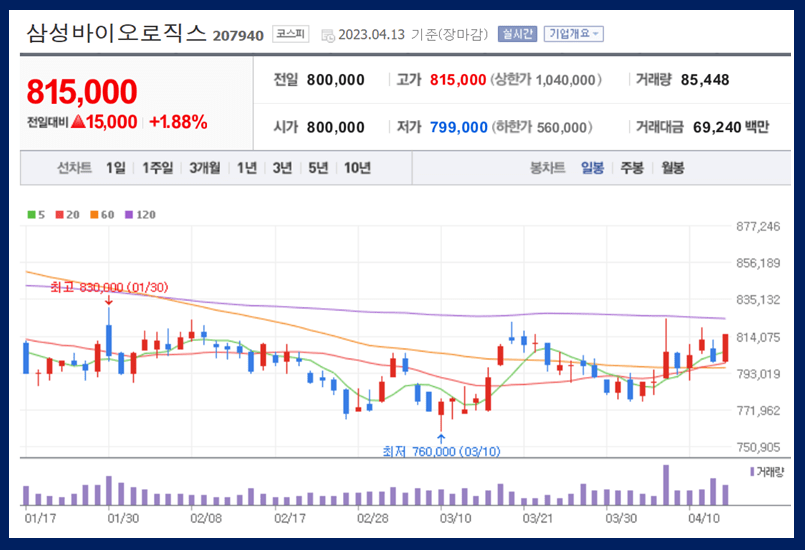Switch to 주봉 candlestick chart

point(632,168)
